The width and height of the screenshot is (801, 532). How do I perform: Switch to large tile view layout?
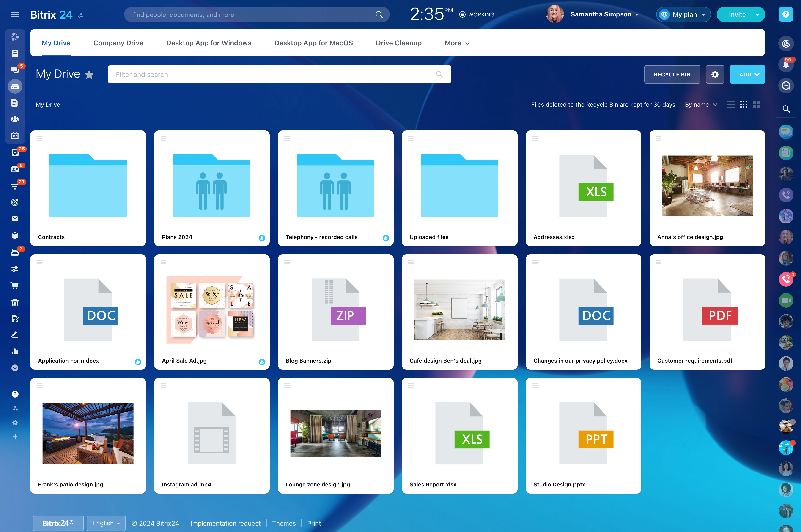tap(756, 104)
